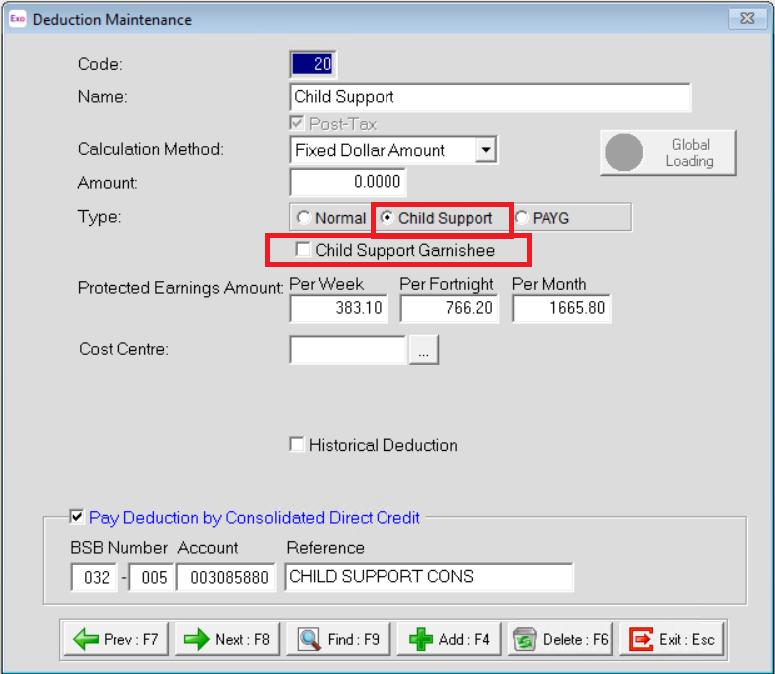Click the Prev F7 green left arrow
This screenshot has height=674, width=775.
pyautogui.click(x=86, y=639)
